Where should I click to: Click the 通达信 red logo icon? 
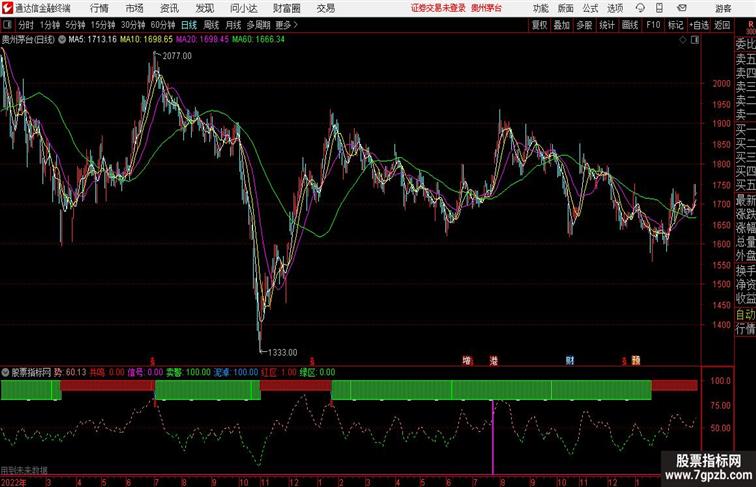click(x=7, y=8)
